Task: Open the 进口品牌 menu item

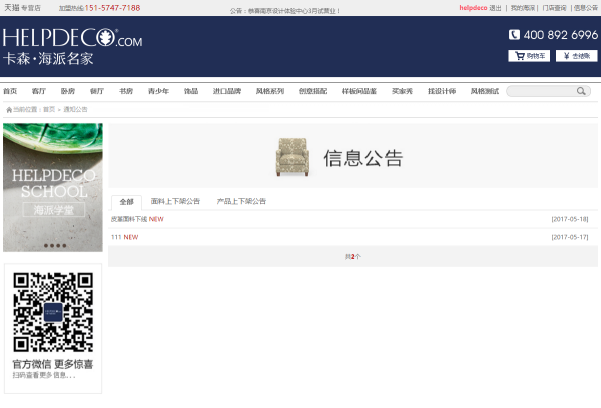Action: 227,91
